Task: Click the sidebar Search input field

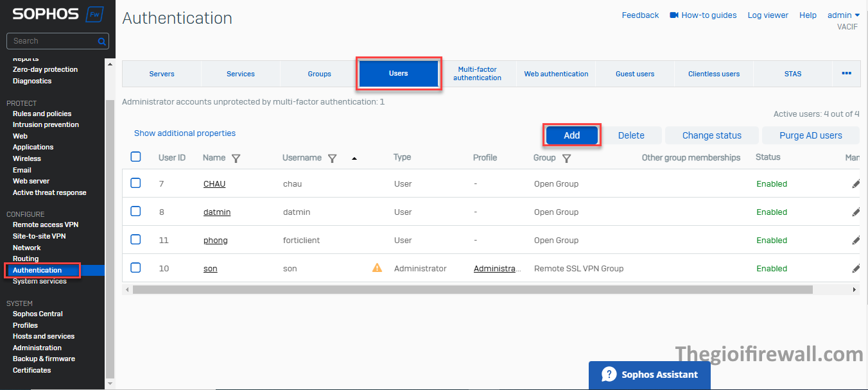Action: (53, 41)
